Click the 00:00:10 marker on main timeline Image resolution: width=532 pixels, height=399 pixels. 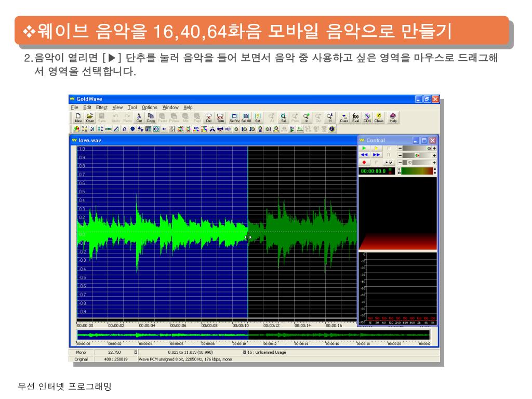point(241,325)
